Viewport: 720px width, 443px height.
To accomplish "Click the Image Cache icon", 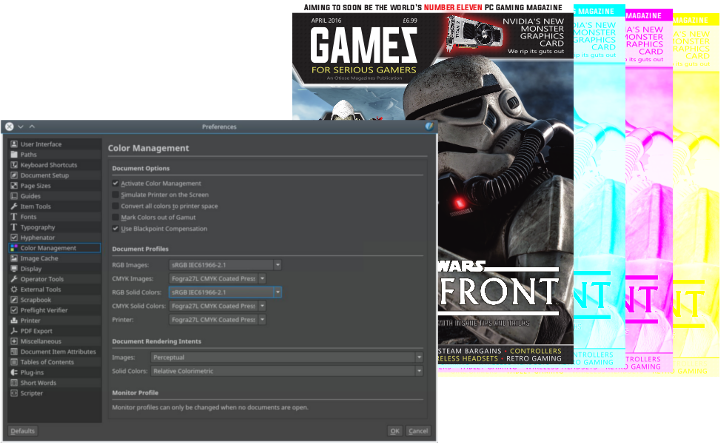I will point(14,258).
